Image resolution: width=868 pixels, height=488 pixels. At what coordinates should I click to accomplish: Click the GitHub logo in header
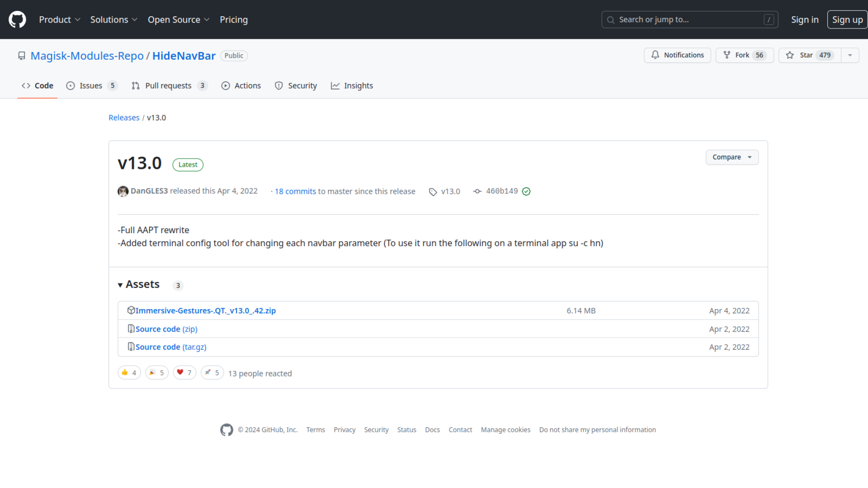pos(17,19)
